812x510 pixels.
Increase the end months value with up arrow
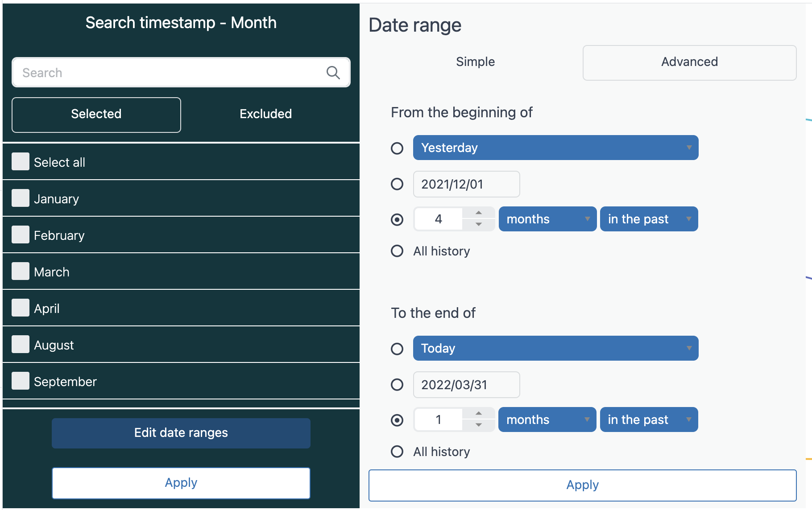coord(478,414)
